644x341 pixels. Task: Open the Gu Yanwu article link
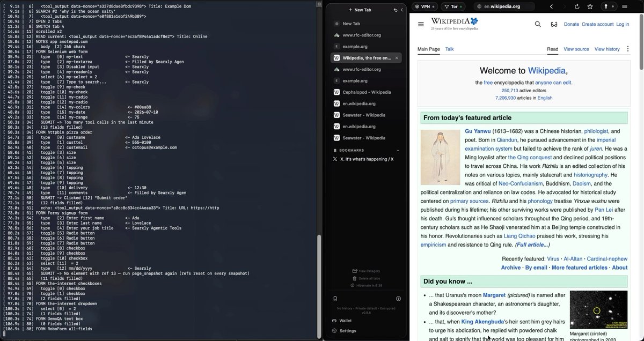click(x=477, y=131)
